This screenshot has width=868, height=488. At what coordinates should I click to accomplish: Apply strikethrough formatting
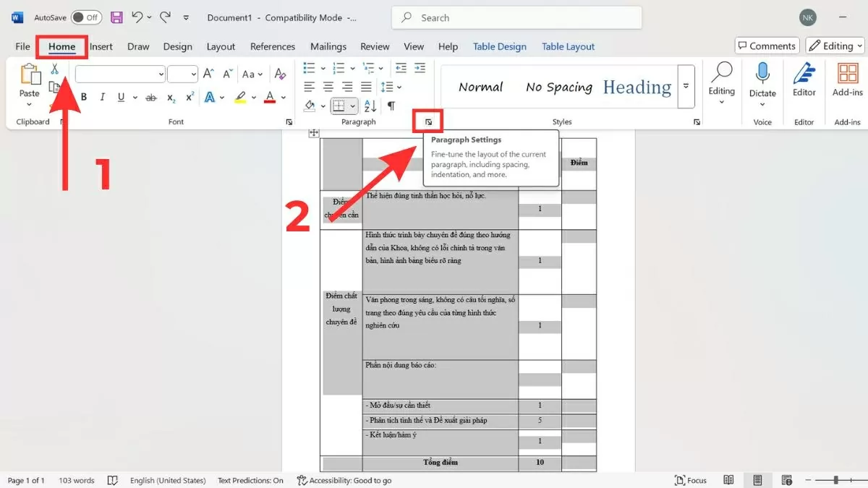coord(151,98)
